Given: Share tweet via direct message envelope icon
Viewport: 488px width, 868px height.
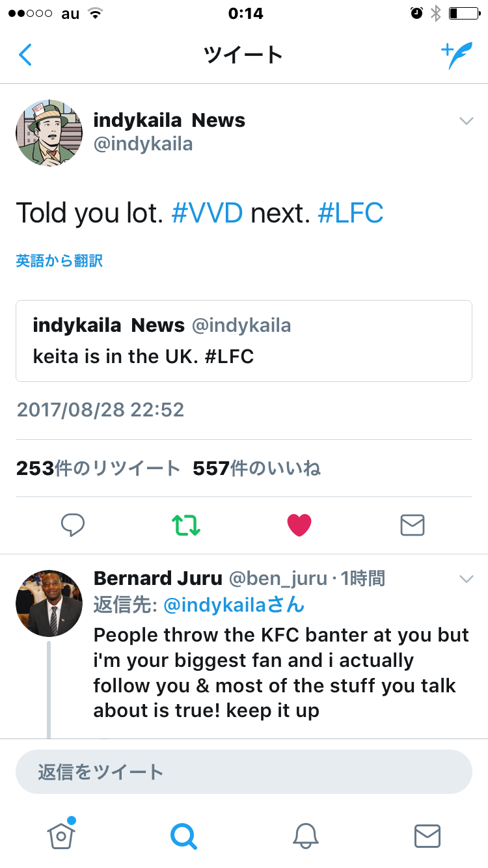Looking at the screenshot, I should pos(412,524).
